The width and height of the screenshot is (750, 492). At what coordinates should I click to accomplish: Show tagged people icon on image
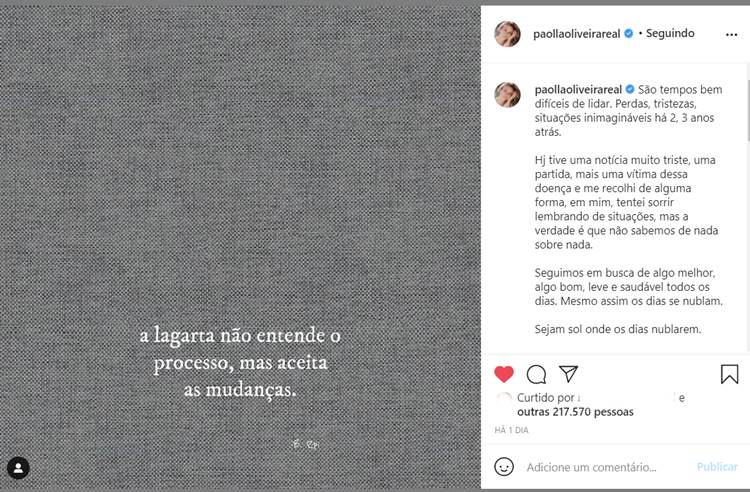[18, 468]
